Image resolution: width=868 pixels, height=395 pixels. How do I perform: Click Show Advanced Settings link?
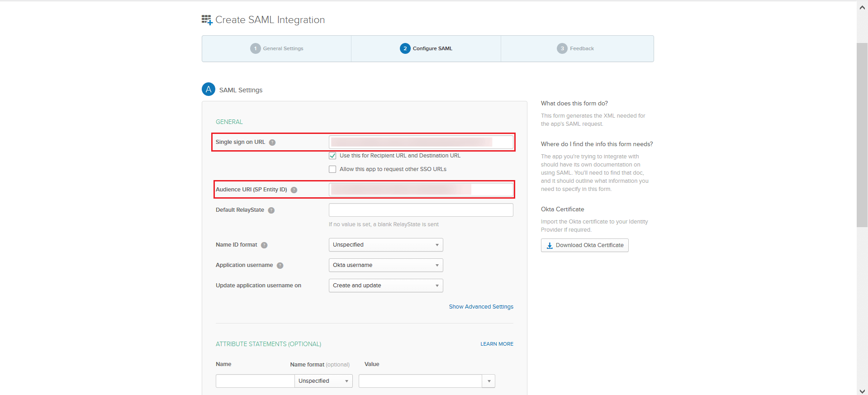click(481, 307)
